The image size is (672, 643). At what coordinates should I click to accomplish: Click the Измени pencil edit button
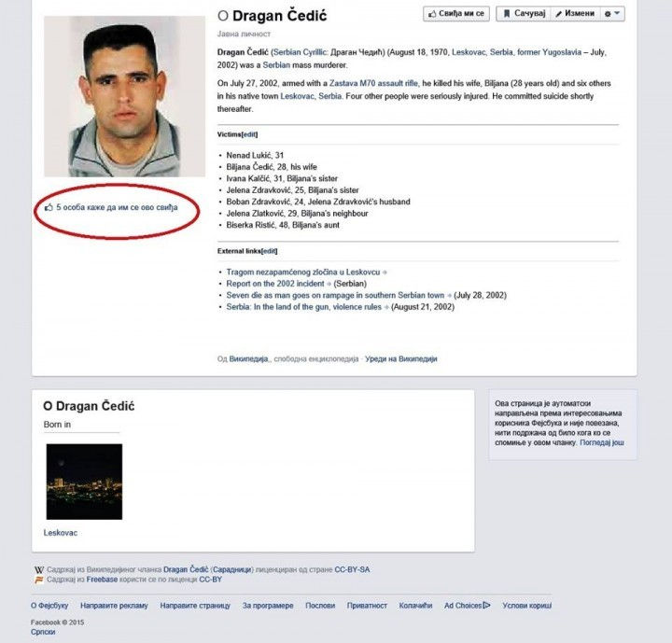tap(575, 14)
